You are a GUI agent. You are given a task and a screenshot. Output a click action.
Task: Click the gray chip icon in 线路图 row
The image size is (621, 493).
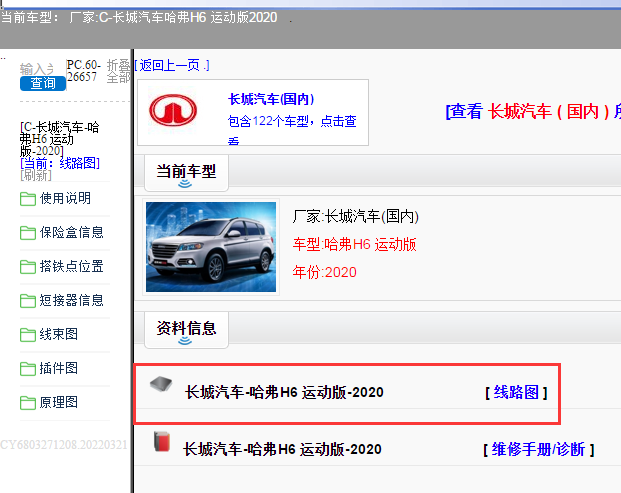(x=161, y=384)
